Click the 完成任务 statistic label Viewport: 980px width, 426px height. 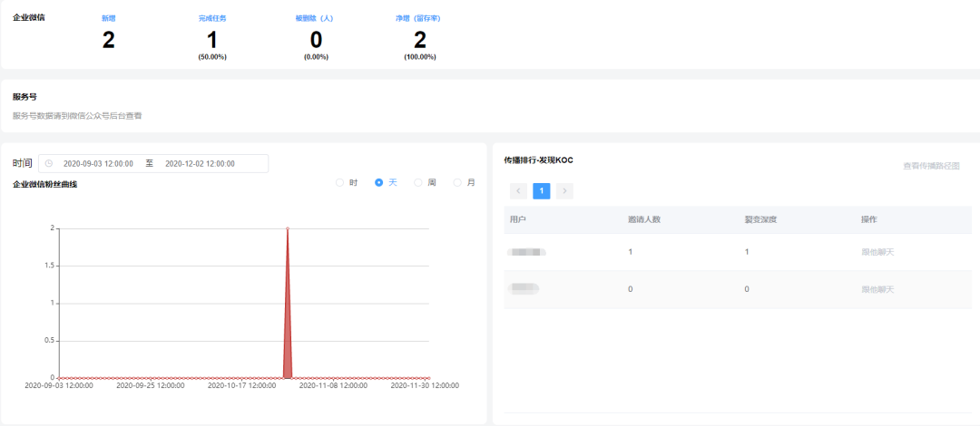[x=211, y=18]
